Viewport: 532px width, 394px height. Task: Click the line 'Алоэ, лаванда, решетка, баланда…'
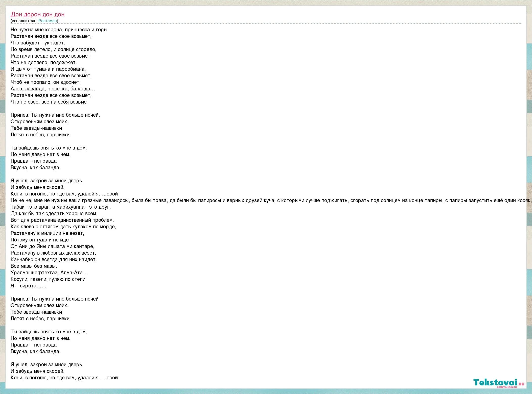click(53, 89)
